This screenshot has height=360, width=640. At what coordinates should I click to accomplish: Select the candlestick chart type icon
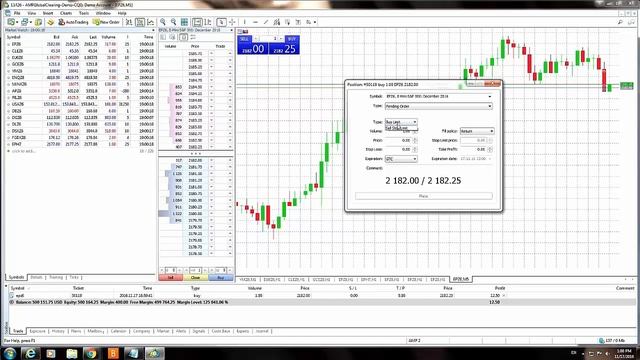tap(140, 22)
